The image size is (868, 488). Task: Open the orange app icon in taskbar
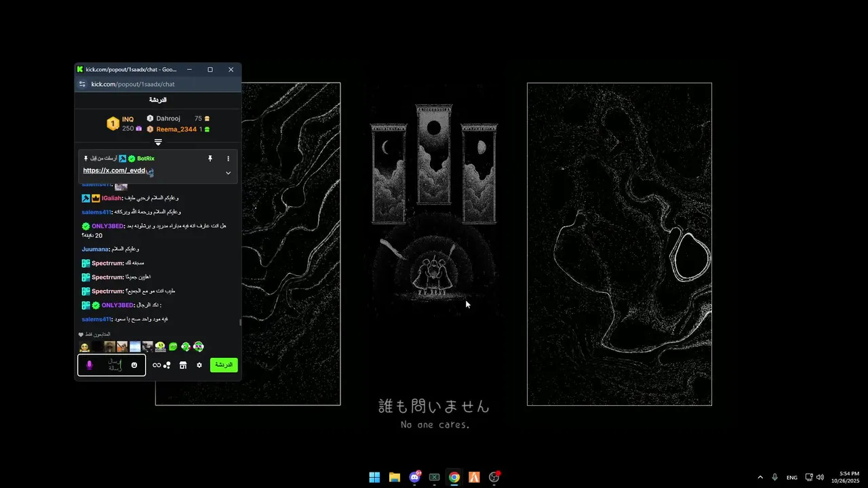pos(474,477)
